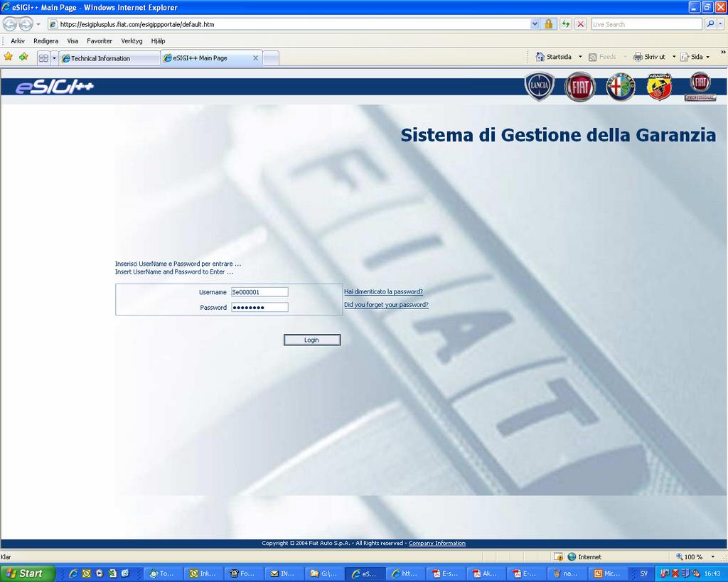Open the 'IN…' mail taskbar window
728x582 pixels.
(284, 573)
